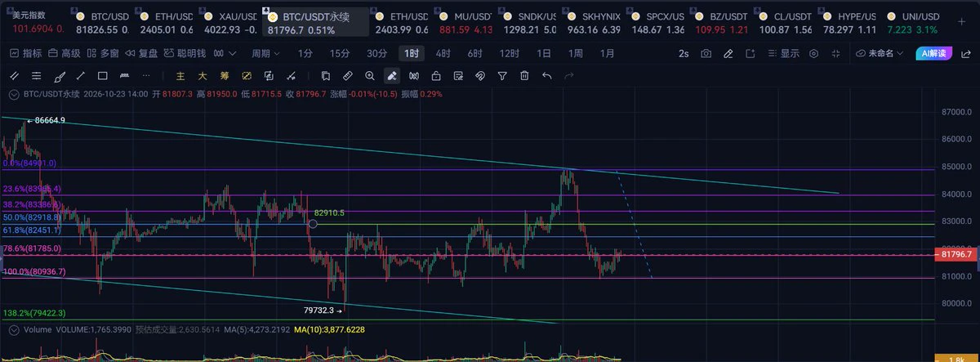Screen dimensions: 980x362
Task: Click the pencil edit icon near camera
Action: tap(728, 53)
